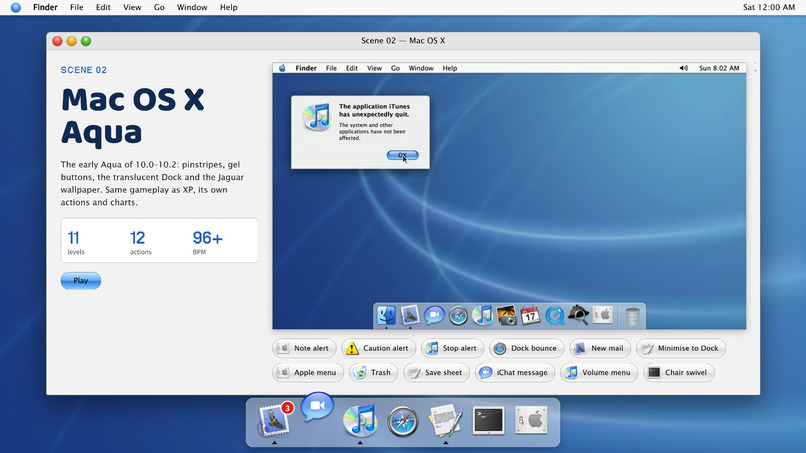Open Mail with badge 3 in bottom Dock
Image resolution: width=806 pixels, height=453 pixels.
274,420
